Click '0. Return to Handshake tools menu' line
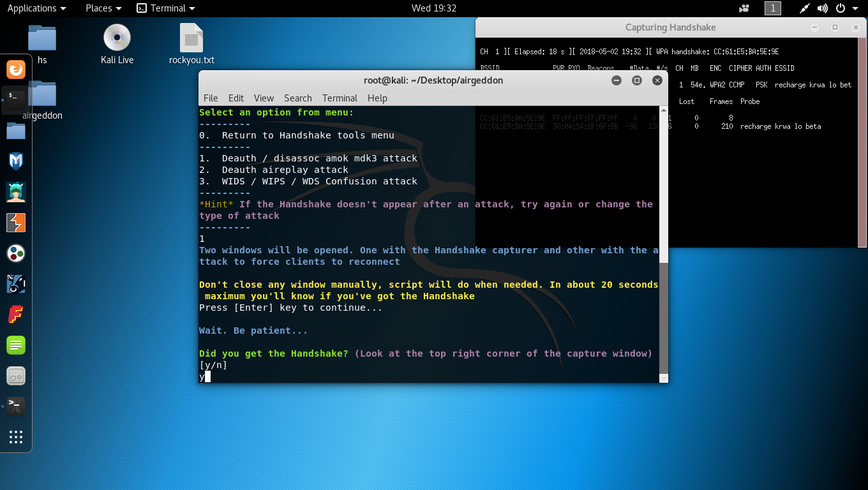 pyautogui.click(x=297, y=135)
